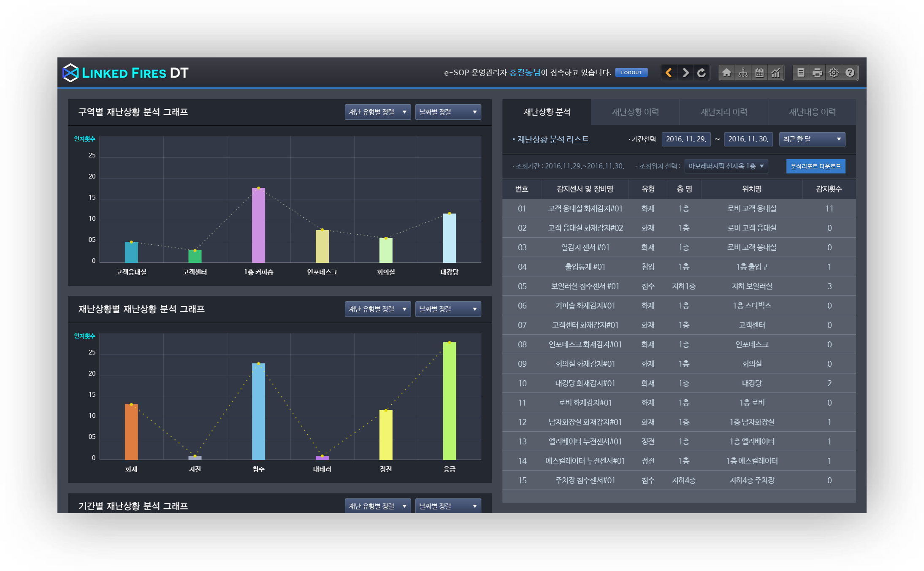924x571 pixels.
Task: Click end date field 2016. 11. 30.
Action: pos(748,139)
